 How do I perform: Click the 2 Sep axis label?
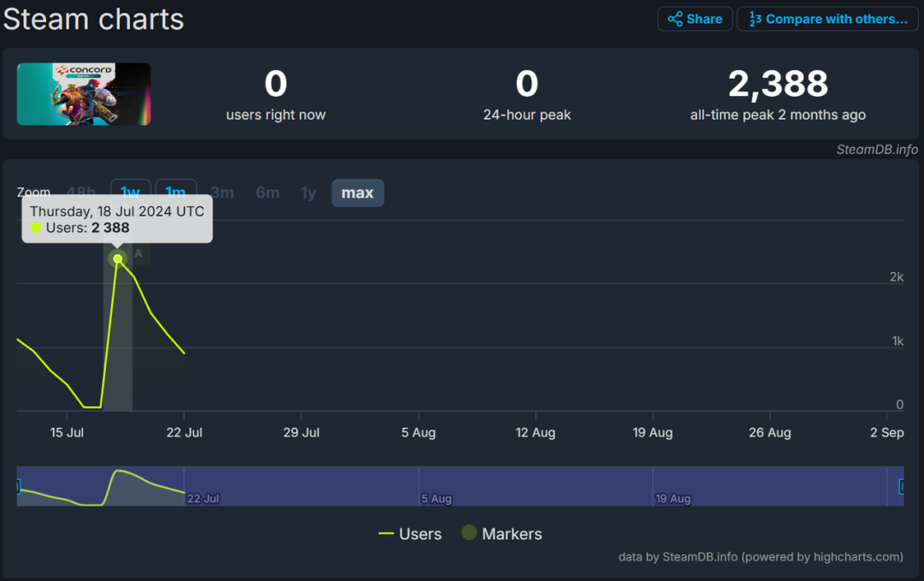click(887, 432)
